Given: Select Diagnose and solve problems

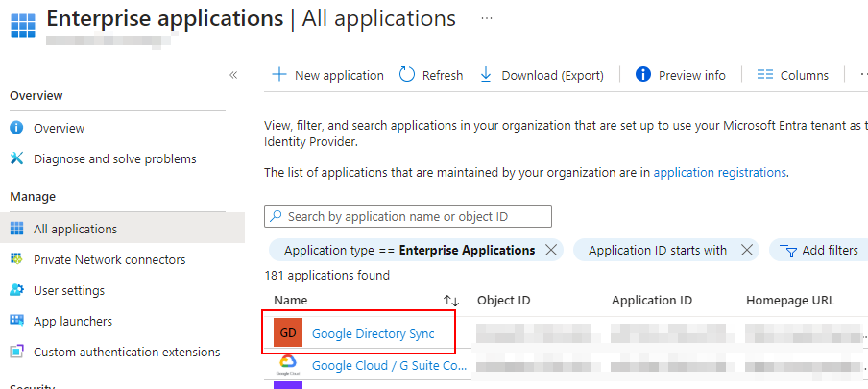Looking at the screenshot, I should pos(114,158).
